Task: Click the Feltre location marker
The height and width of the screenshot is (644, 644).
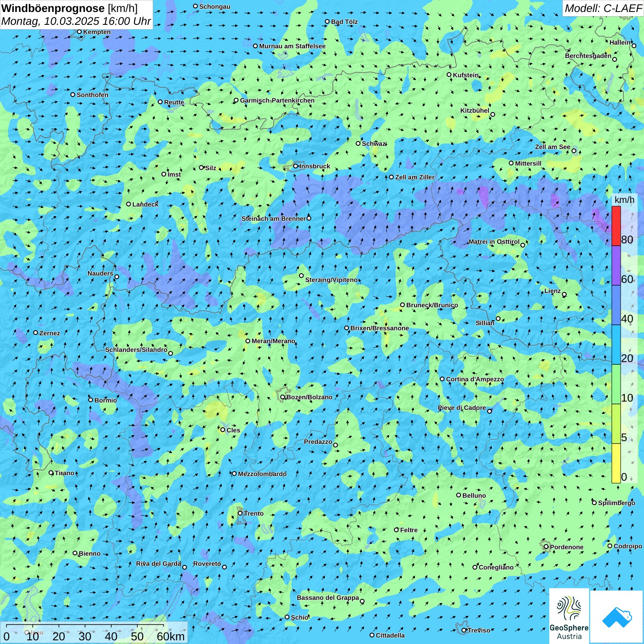Action: coord(396,529)
